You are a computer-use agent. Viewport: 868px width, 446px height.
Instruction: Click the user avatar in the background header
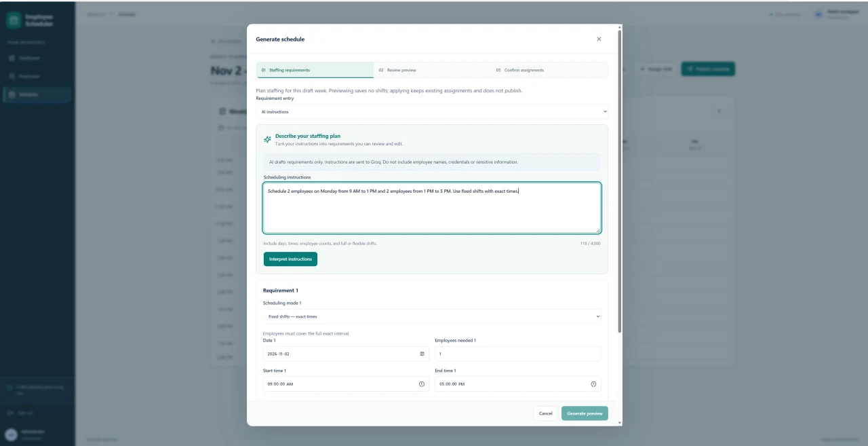(x=818, y=14)
